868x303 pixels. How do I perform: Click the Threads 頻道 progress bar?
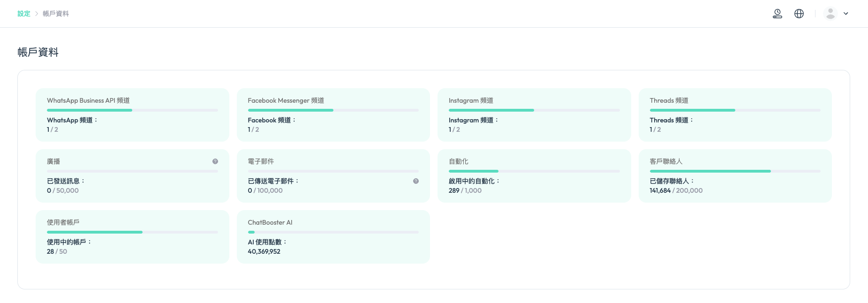pos(735,110)
